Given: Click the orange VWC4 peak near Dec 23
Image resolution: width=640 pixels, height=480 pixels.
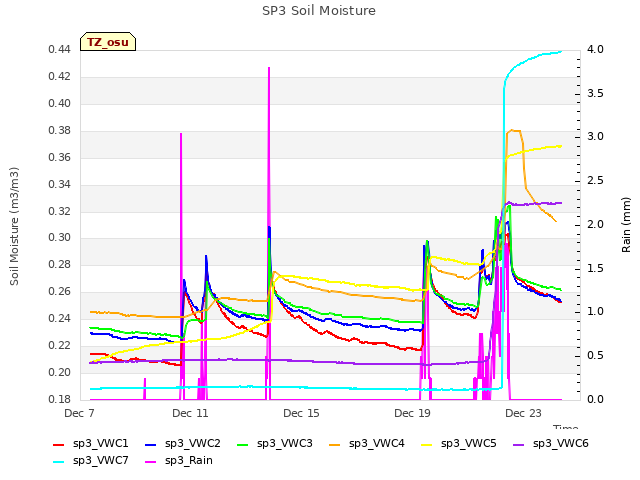Looking at the screenshot, I should pos(514,131).
